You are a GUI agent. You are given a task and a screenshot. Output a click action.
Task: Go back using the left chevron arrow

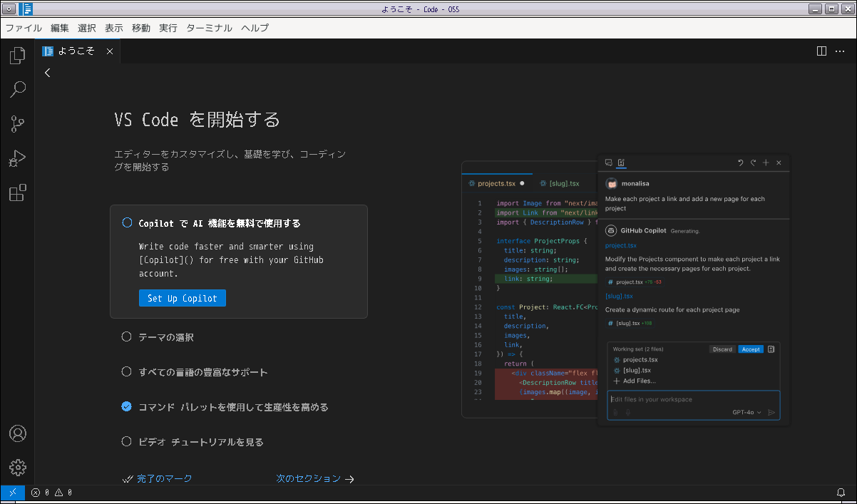pos(47,73)
